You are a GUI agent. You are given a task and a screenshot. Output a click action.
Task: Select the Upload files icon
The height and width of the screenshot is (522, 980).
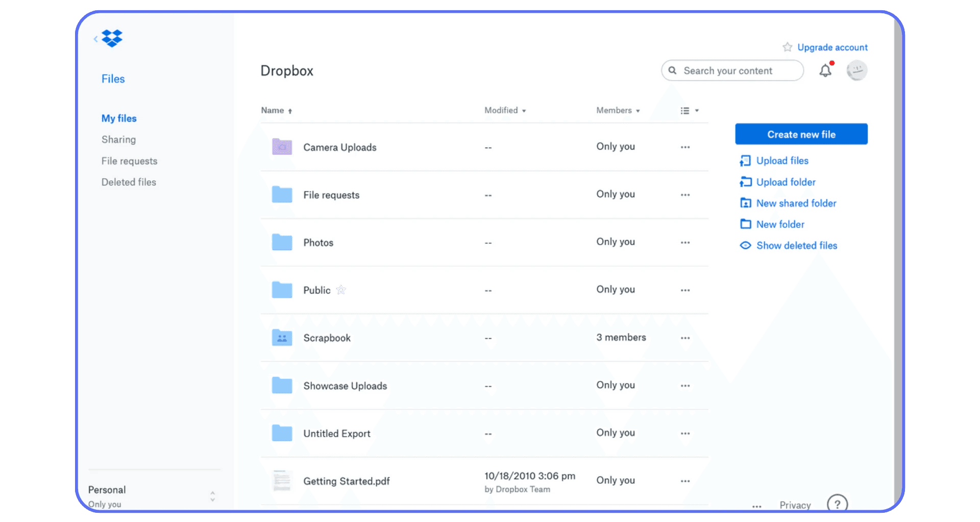[x=745, y=160]
